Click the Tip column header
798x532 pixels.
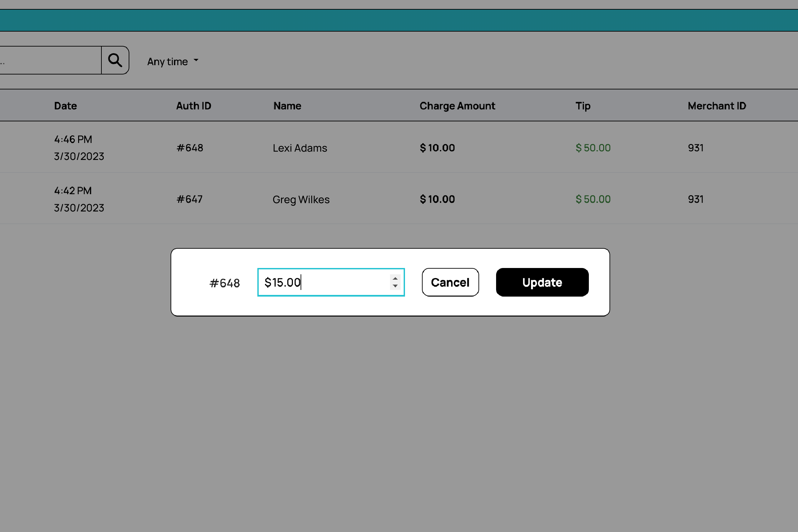583,106
